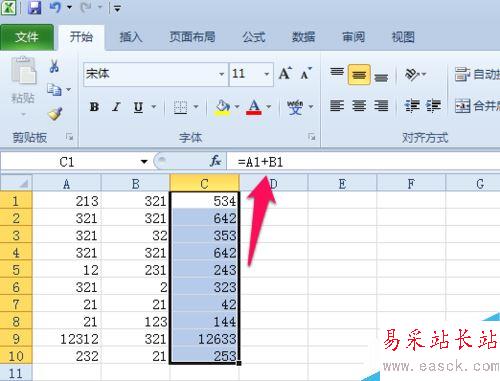This screenshot has height=381, width=500.
Task: Open the 文件 (File) tab
Action: pos(27,37)
